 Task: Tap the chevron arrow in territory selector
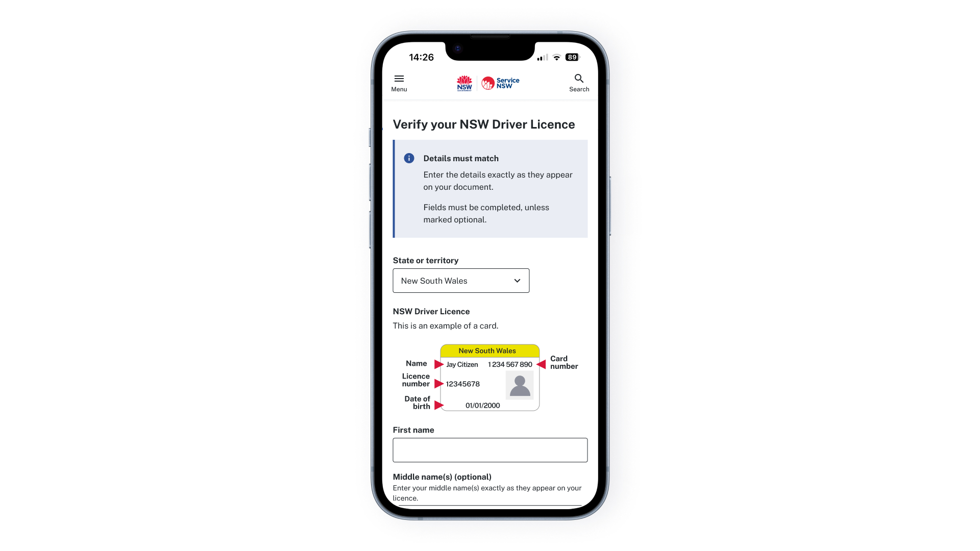click(518, 281)
